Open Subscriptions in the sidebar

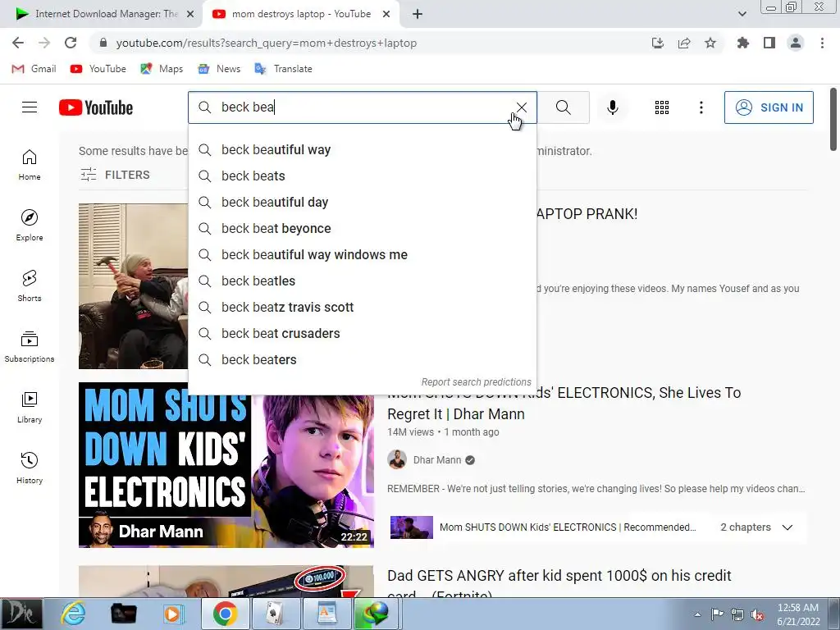[30, 347]
